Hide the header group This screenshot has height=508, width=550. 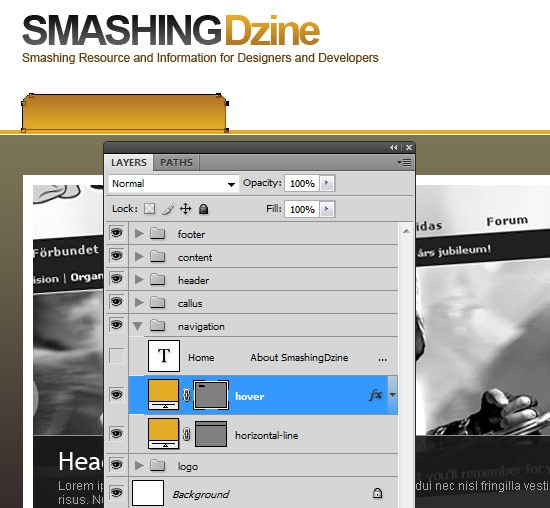(116, 279)
